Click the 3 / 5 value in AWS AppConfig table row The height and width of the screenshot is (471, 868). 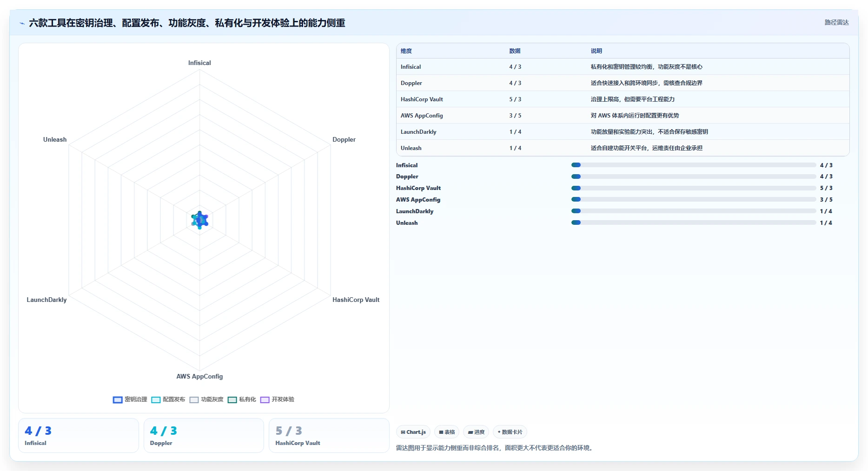(515, 116)
